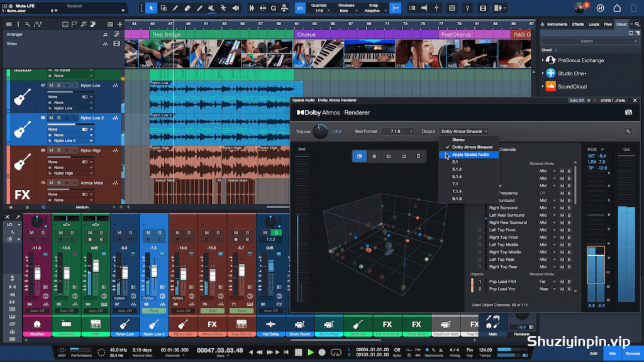Click the PreSonus Exchange icon
Screen dimensions: 644x362
(551, 60)
